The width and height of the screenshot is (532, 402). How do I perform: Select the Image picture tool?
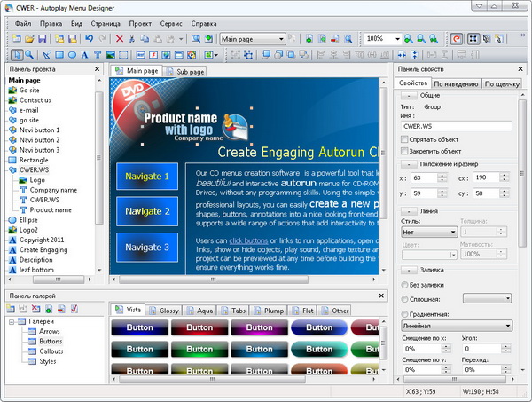pos(110,55)
